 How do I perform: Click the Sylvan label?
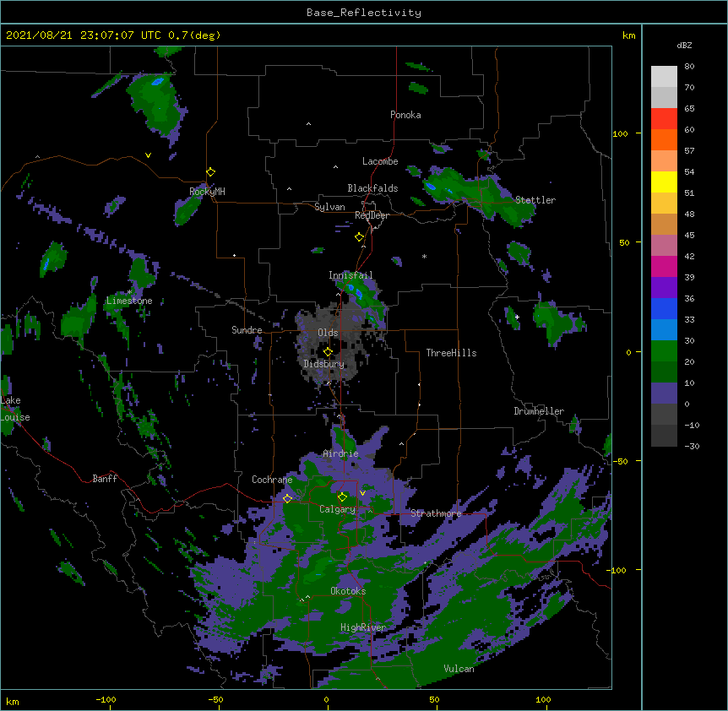[329, 207]
